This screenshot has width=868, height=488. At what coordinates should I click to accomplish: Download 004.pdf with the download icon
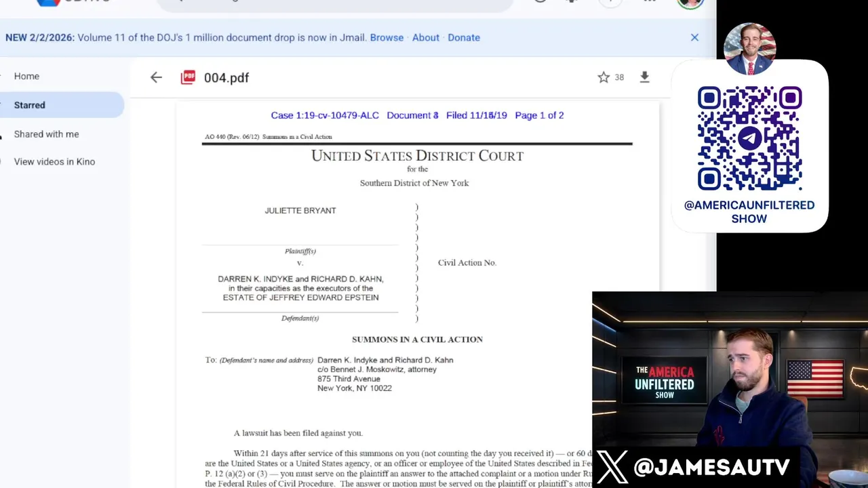(645, 77)
